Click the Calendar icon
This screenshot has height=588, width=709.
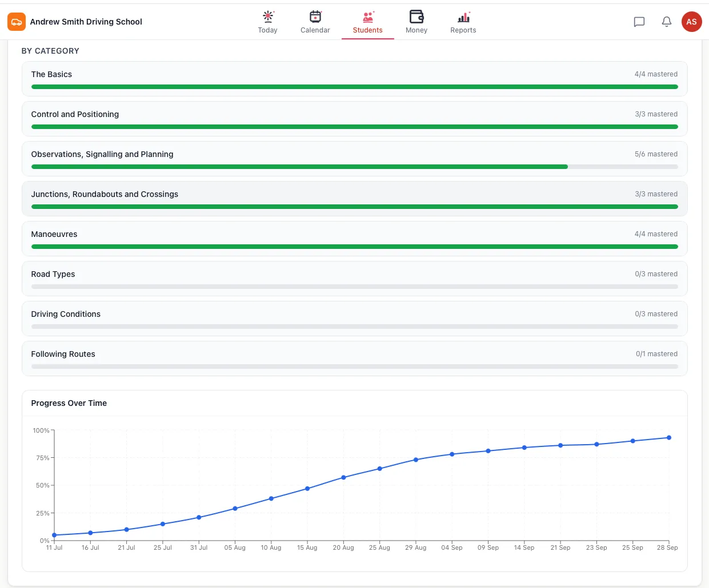click(315, 17)
